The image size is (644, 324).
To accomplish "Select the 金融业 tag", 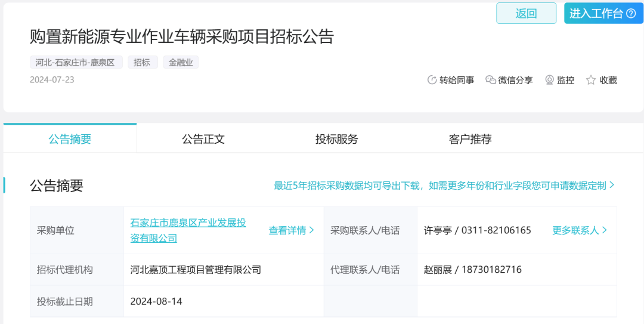I will pos(181,63).
